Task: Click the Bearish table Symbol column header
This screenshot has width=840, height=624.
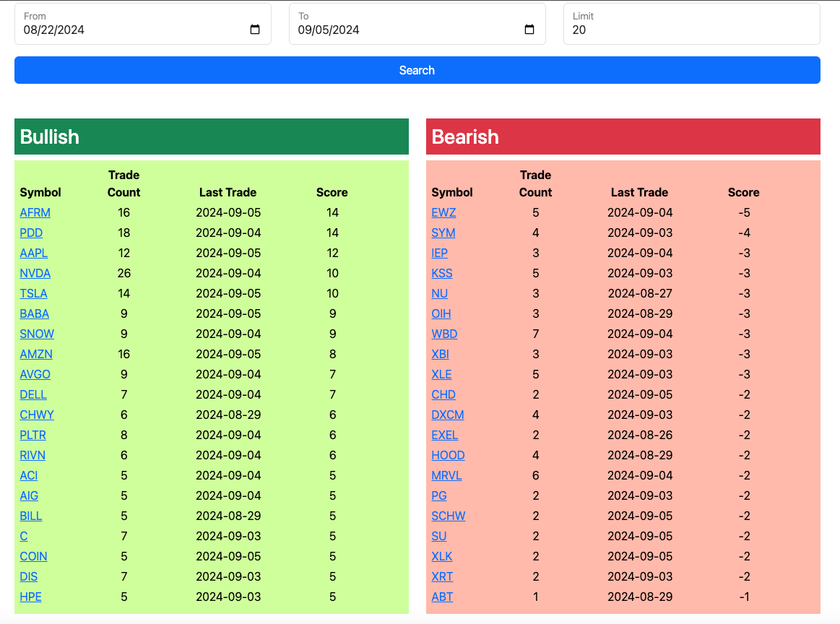Action: 452,192
